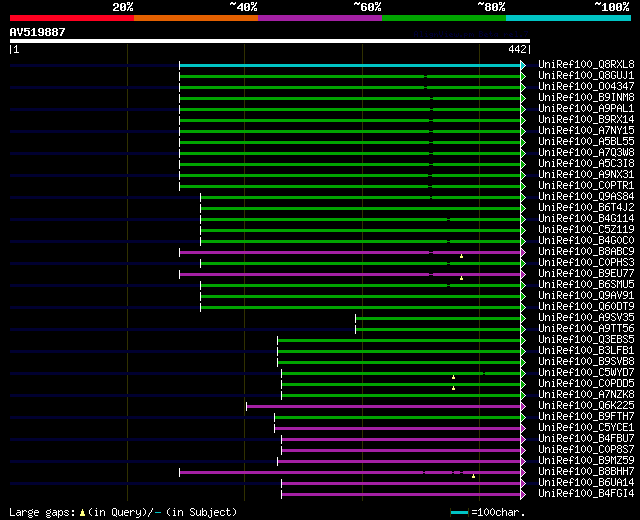Click the orange ~40% identity legend segment

click(196, 18)
